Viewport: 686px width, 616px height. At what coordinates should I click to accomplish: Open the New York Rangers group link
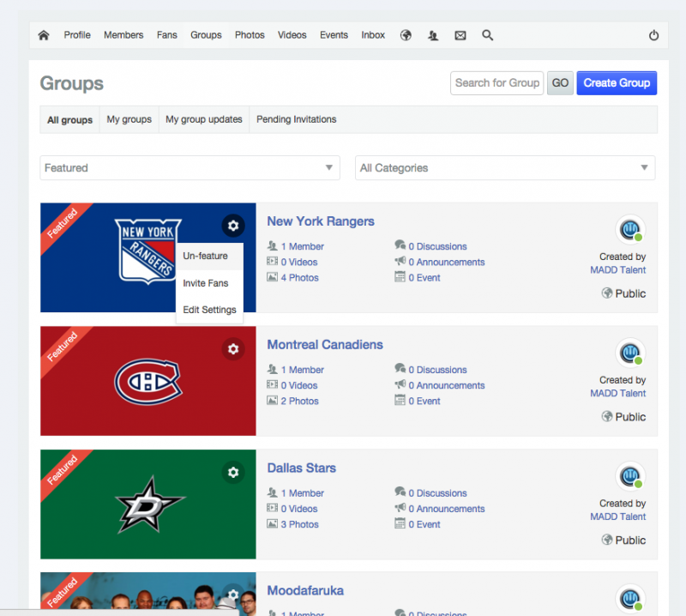(321, 221)
